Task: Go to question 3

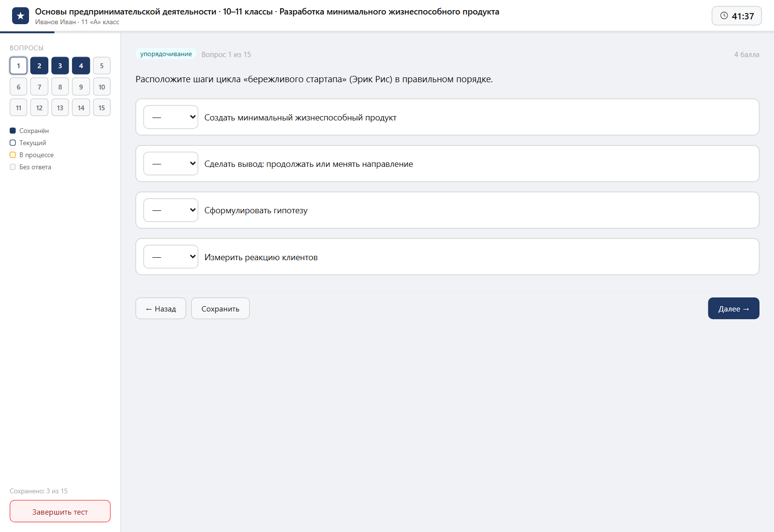Action: click(60, 66)
